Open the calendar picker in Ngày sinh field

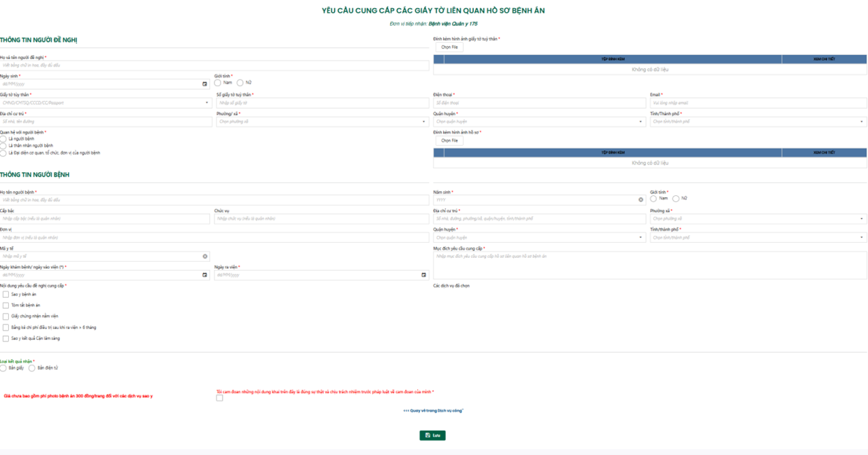(204, 84)
